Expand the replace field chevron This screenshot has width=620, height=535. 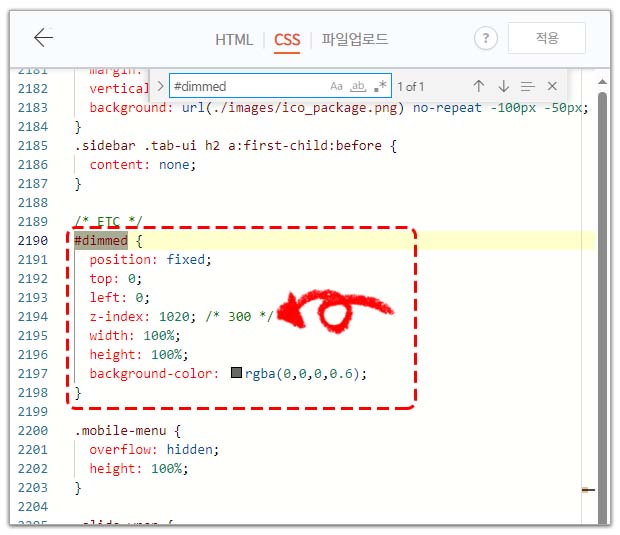click(x=160, y=86)
